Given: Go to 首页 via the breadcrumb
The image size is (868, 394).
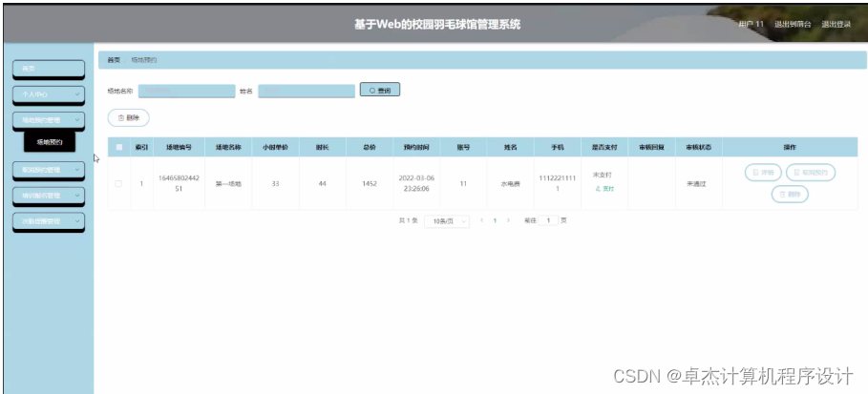Looking at the screenshot, I should pyautogui.click(x=114, y=60).
